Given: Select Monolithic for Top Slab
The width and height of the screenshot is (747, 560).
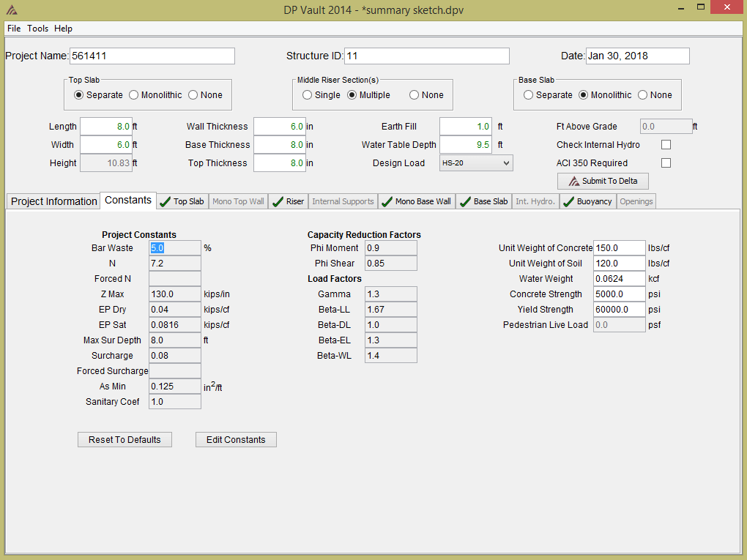Looking at the screenshot, I should point(134,95).
